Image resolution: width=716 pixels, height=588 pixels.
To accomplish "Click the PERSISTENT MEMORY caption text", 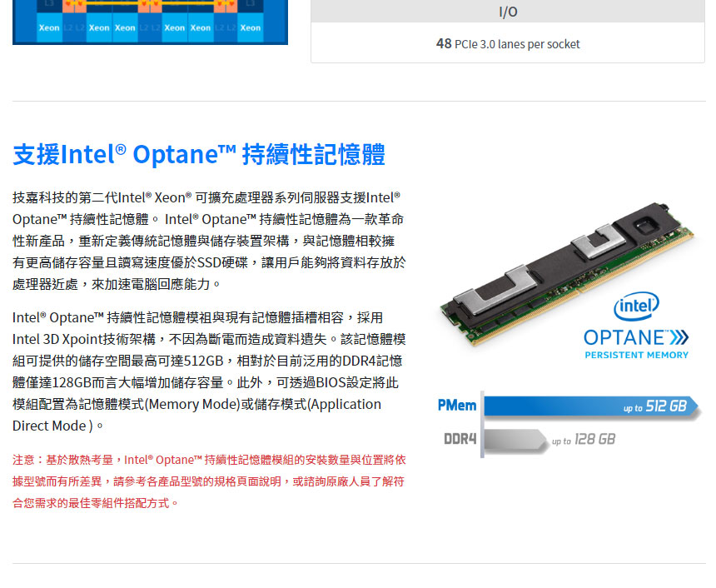I will pos(637,355).
